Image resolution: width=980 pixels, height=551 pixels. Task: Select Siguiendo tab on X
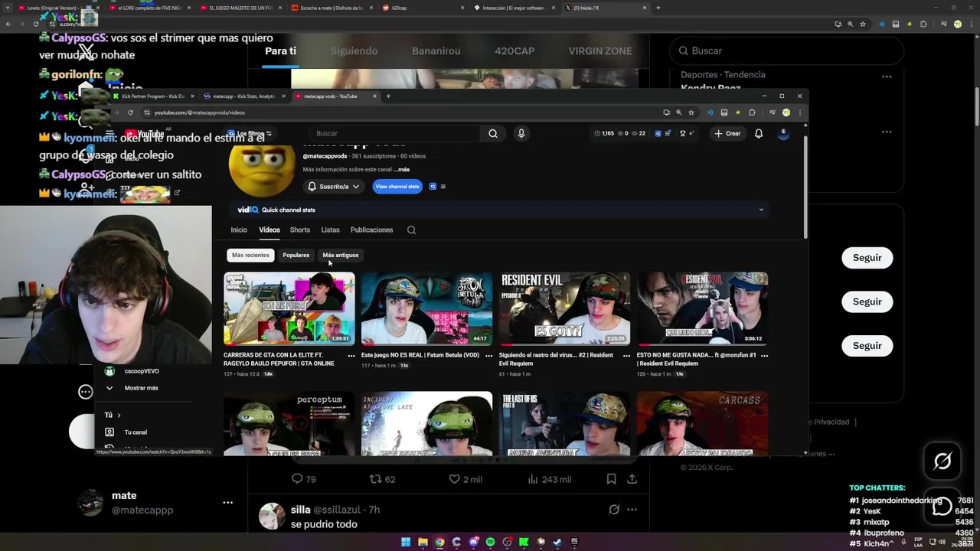tap(354, 51)
